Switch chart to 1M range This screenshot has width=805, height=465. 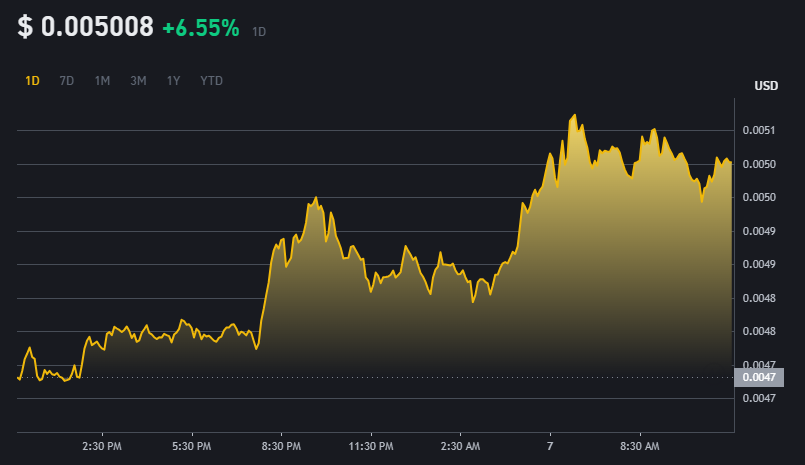tap(102, 81)
